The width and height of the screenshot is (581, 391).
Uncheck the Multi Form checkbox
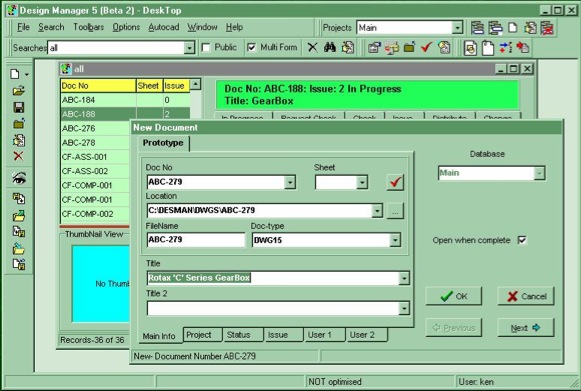251,47
